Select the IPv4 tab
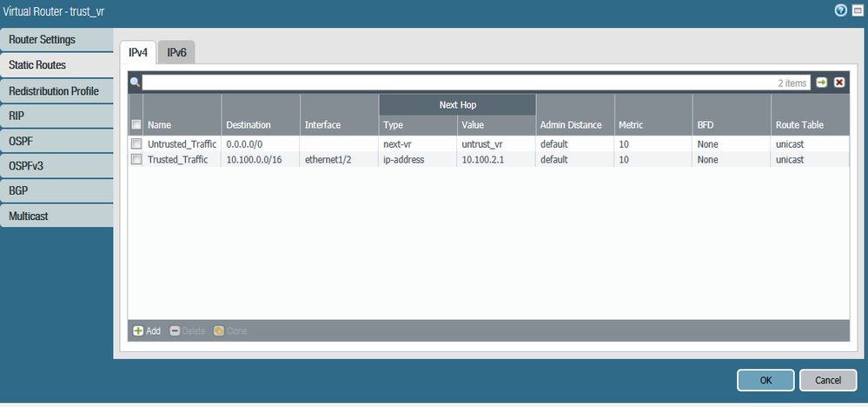The height and width of the screenshot is (407, 868). point(138,52)
